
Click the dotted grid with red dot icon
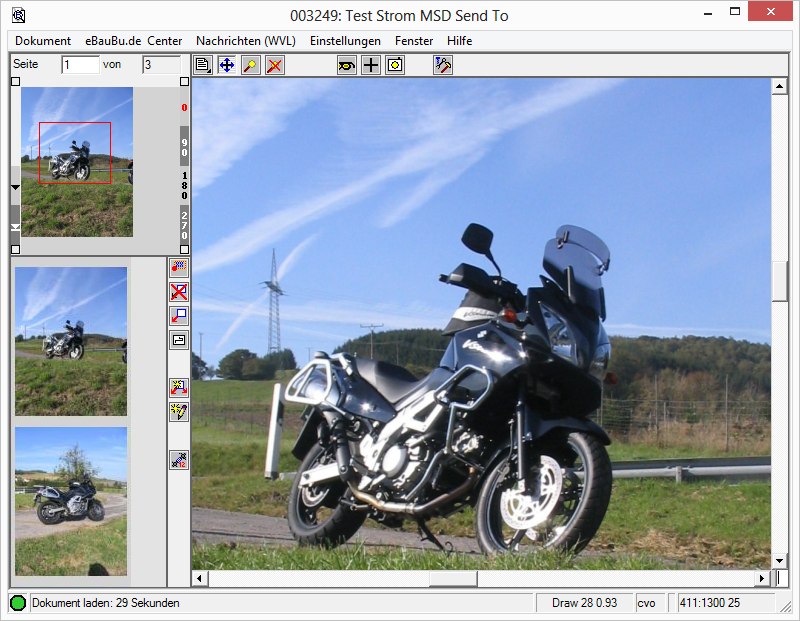(x=179, y=267)
